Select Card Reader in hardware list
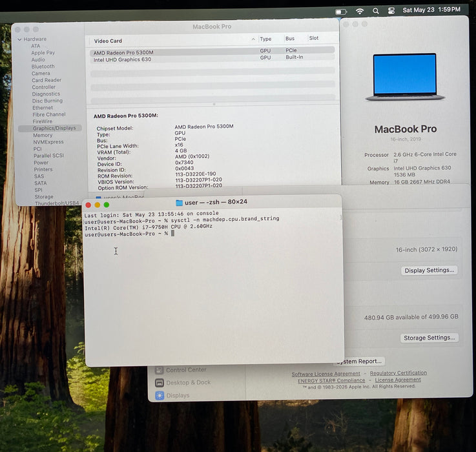 47,80
